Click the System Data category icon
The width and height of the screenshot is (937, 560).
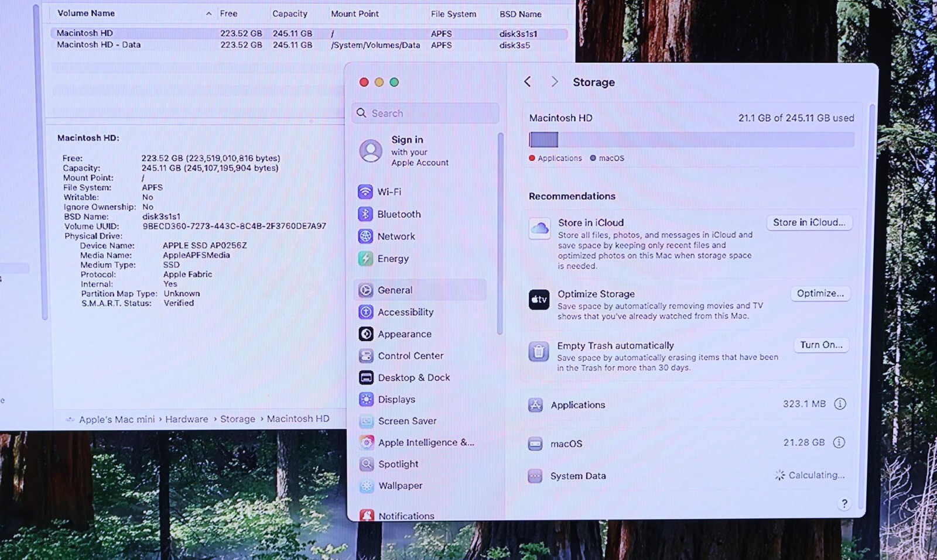(535, 476)
